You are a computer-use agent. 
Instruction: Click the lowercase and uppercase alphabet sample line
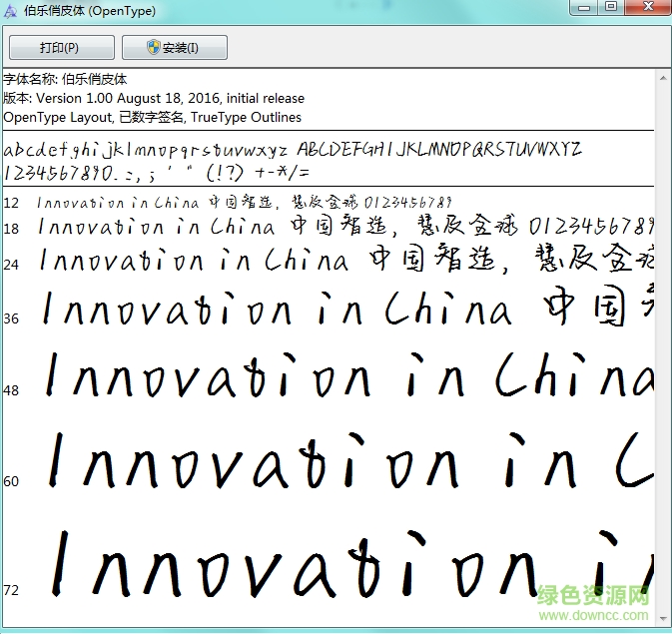click(293, 150)
